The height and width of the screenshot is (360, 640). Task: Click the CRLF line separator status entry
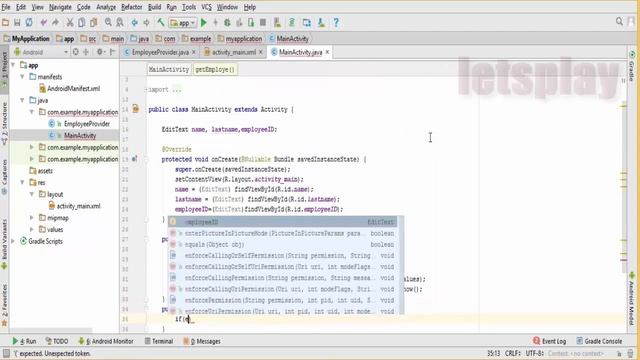tap(513, 353)
